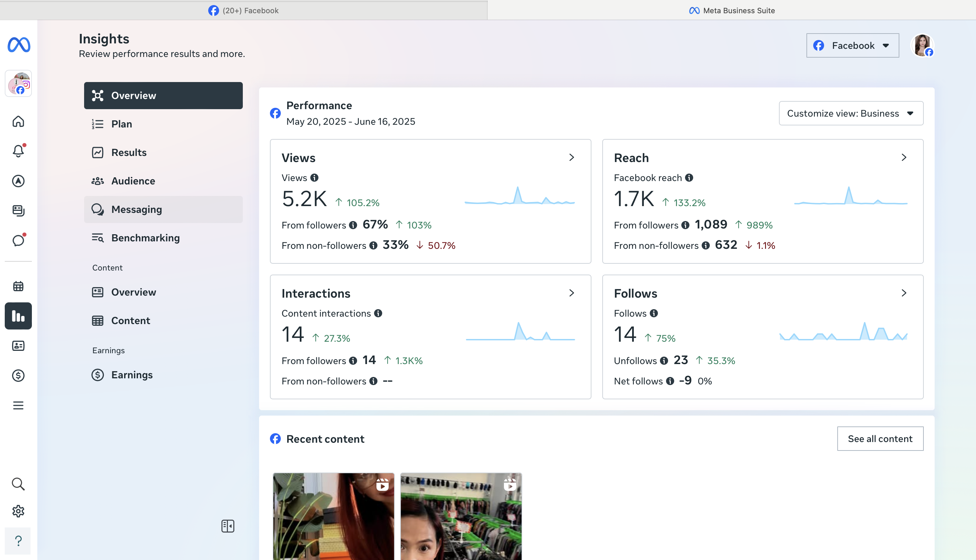The image size is (976, 560).
Task: Click the sidebar search magnifier icon
Action: [x=18, y=484]
